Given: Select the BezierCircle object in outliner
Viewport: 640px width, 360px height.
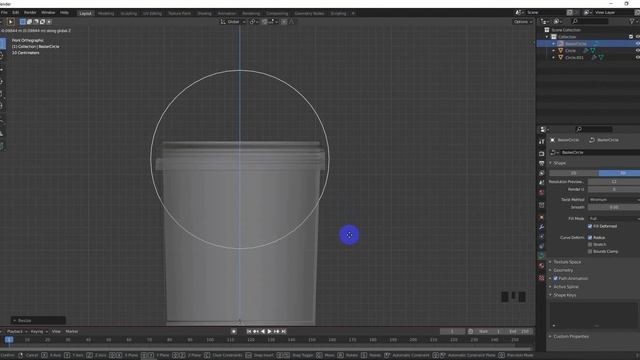Looking at the screenshot, I should (576, 44).
